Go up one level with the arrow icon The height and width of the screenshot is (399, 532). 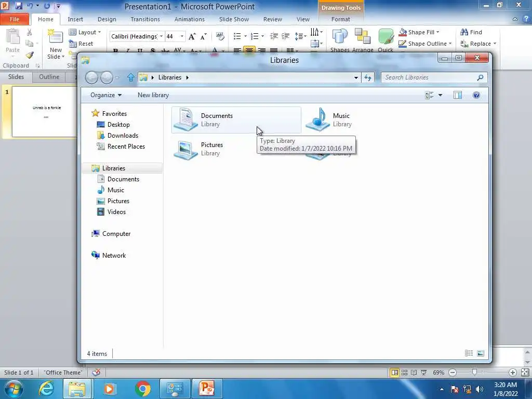[130, 78]
